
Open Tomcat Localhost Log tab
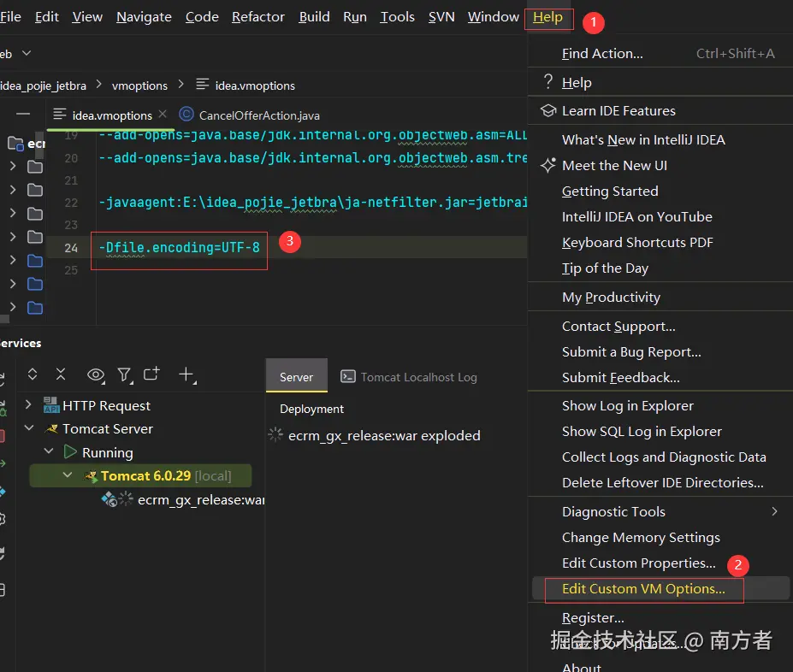(x=409, y=377)
